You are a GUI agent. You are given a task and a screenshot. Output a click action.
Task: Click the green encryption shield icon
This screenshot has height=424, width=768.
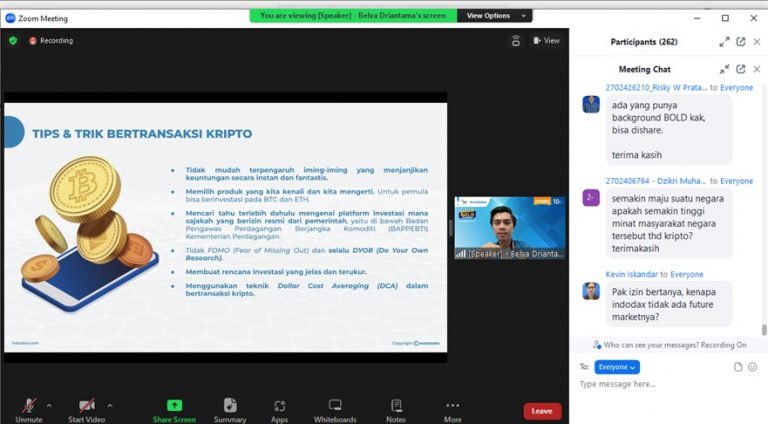click(x=13, y=41)
